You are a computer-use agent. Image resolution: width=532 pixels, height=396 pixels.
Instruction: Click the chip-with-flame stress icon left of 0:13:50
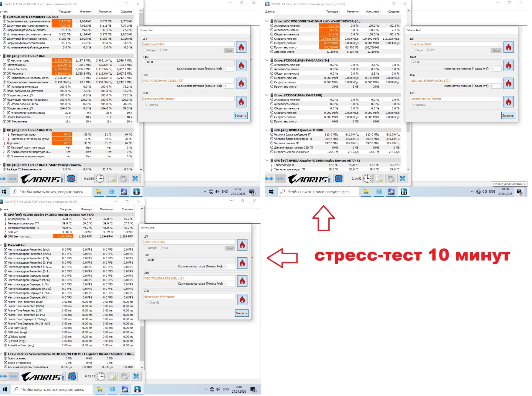71,179
